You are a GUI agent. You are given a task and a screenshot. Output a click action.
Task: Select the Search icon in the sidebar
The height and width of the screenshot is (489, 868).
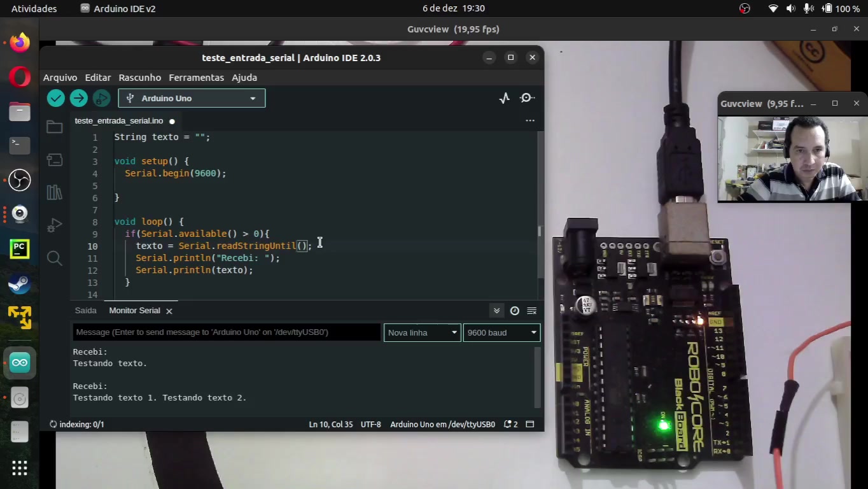(54, 258)
